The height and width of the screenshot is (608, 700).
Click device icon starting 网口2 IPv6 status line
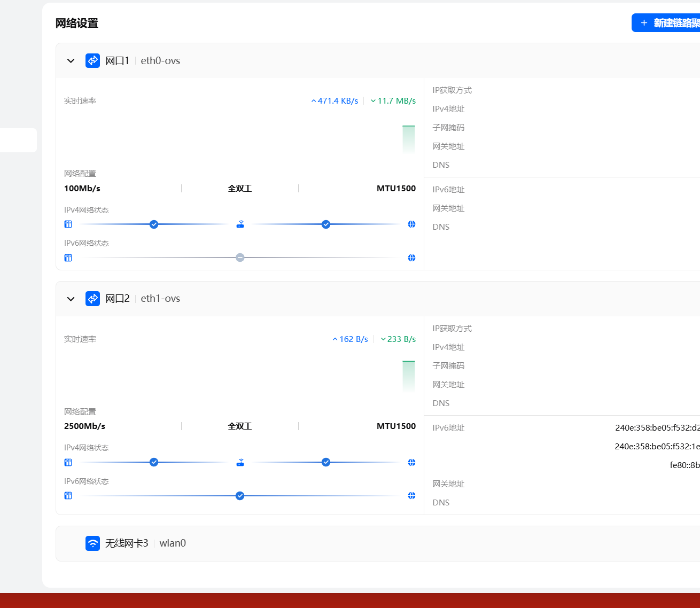click(x=68, y=496)
